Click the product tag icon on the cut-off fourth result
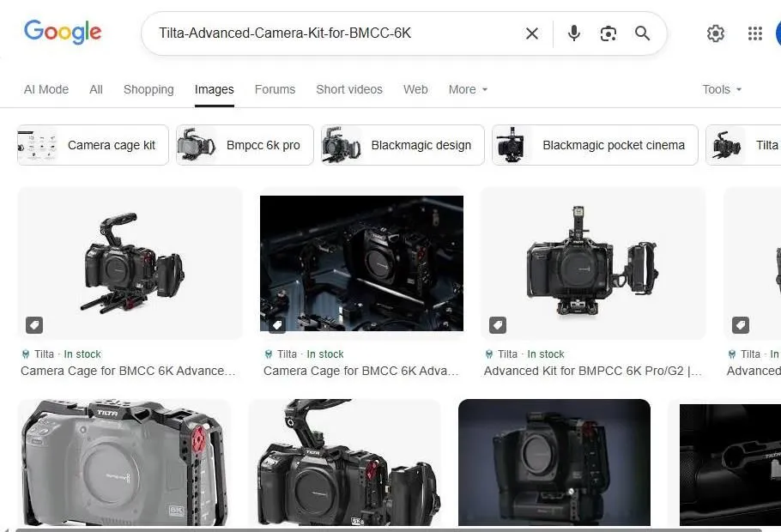The image size is (781, 532). [741, 325]
